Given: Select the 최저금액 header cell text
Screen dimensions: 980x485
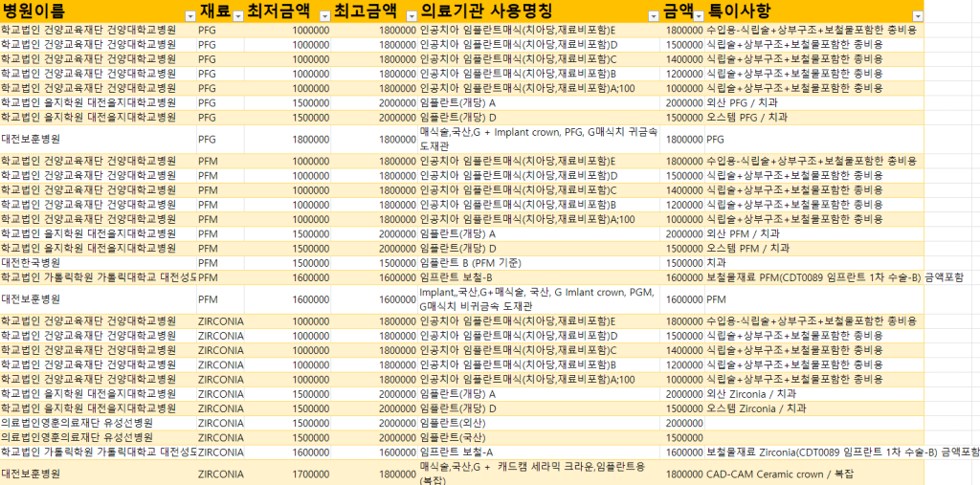Looking at the screenshot, I should point(278,11).
